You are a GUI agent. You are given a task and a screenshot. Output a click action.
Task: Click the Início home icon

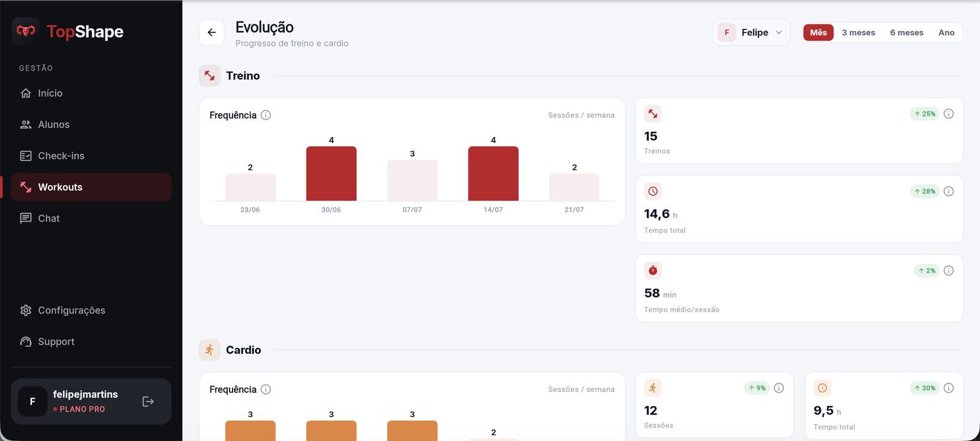(26, 93)
